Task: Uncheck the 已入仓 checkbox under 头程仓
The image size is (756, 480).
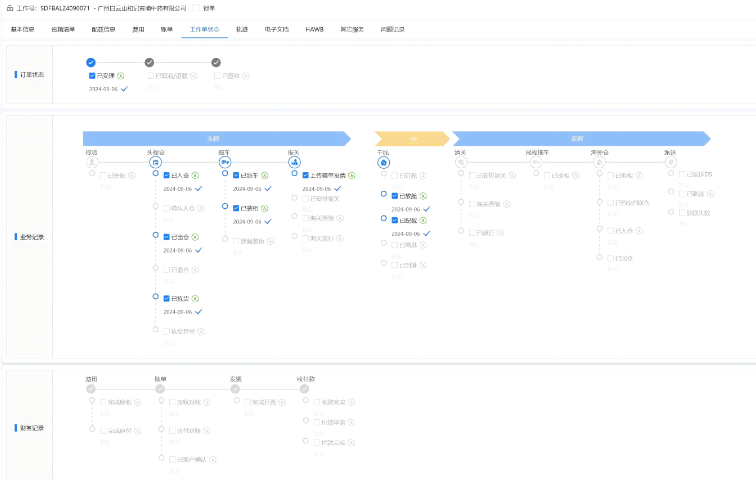Action: click(x=167, y=175)
